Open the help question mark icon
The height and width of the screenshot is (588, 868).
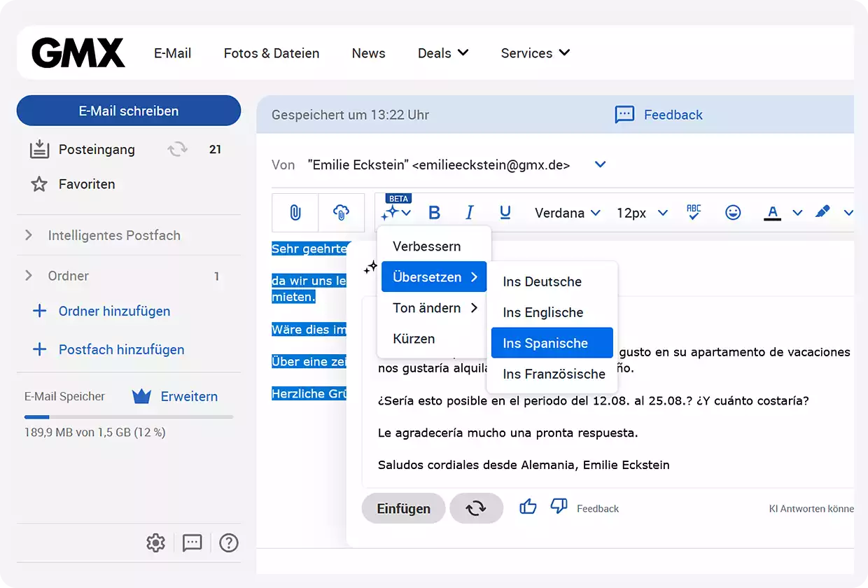[229, 542]
